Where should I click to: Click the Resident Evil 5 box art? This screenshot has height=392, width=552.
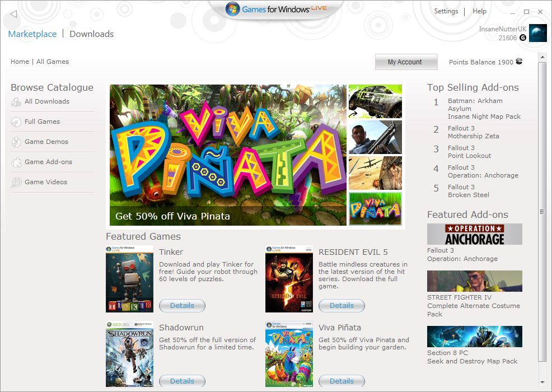pos(289,279)
